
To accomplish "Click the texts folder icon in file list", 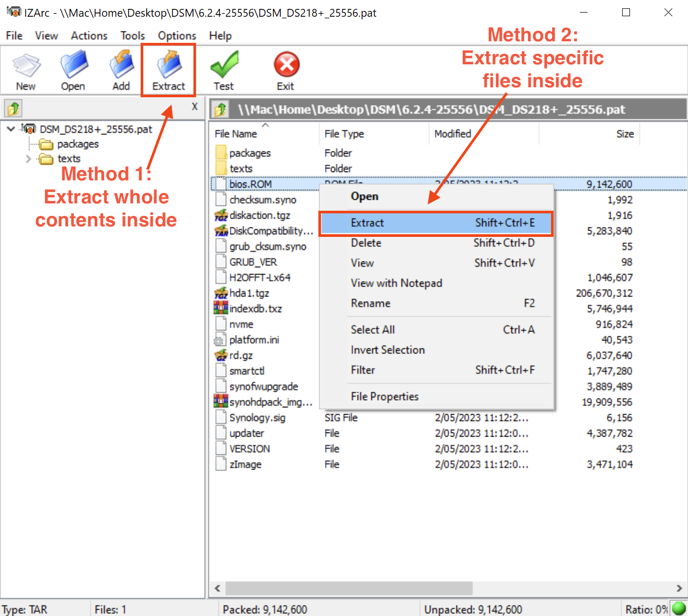I will [221, 168].
